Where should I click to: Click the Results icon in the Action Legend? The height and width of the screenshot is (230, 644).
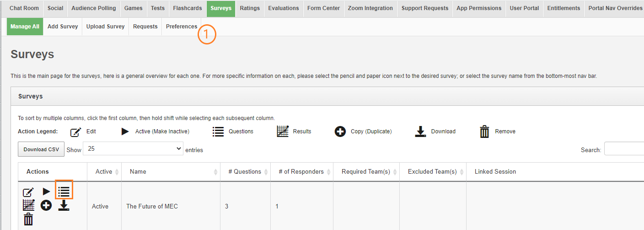coord(283,131)
